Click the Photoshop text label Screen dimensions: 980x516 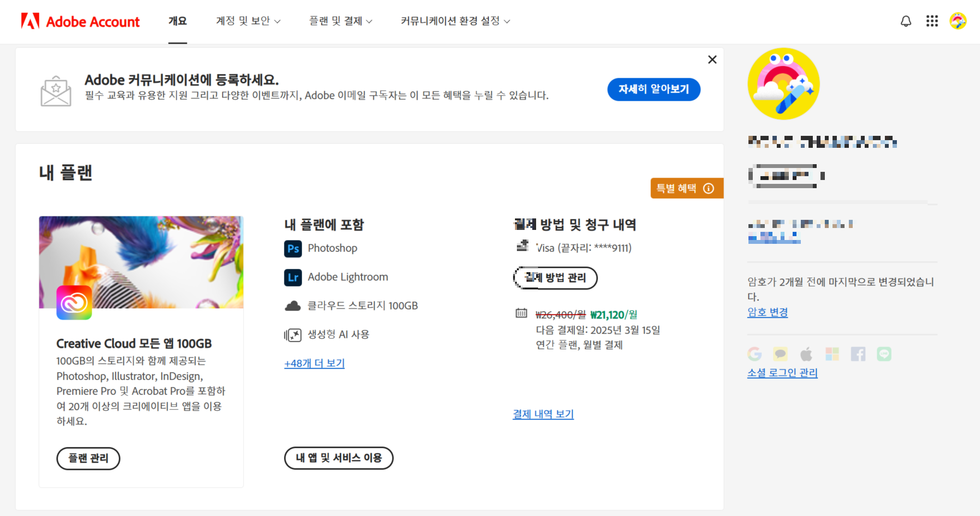pyautogui.click(x=332, y=249)
